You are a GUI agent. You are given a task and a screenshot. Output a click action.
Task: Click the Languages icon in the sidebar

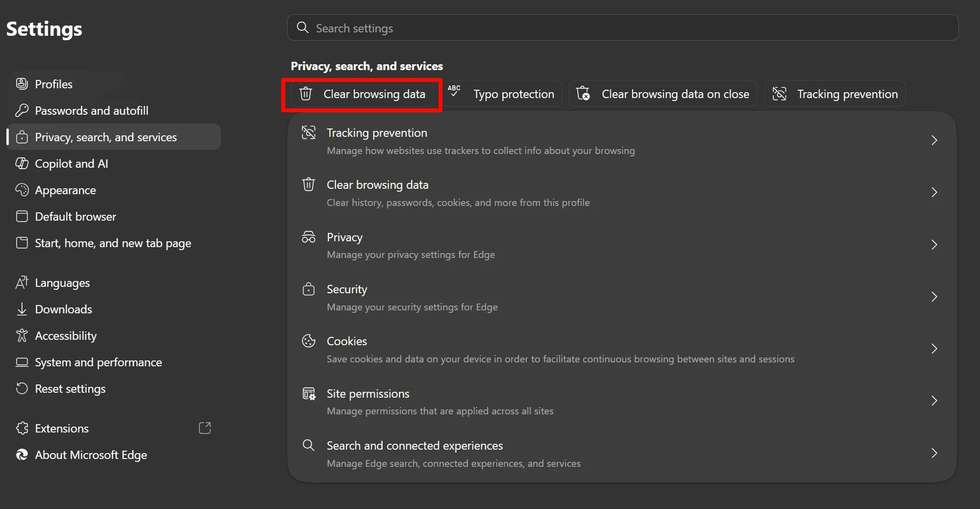[22, 282]
